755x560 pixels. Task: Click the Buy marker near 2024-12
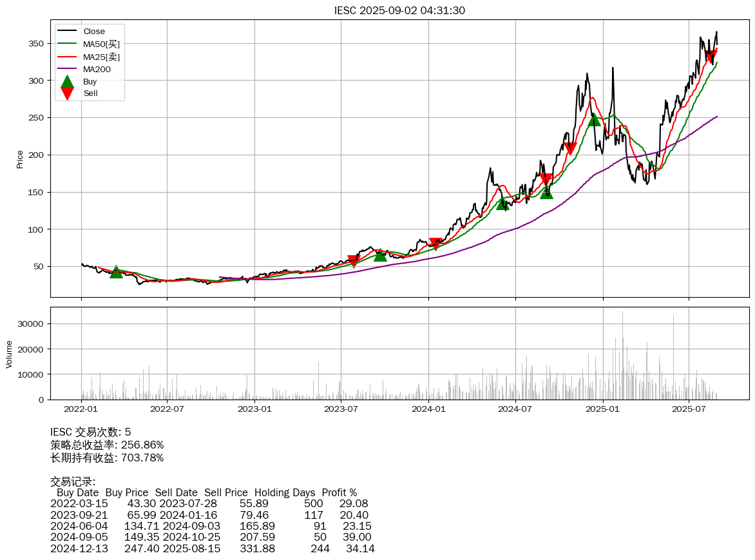coord(594,120)
